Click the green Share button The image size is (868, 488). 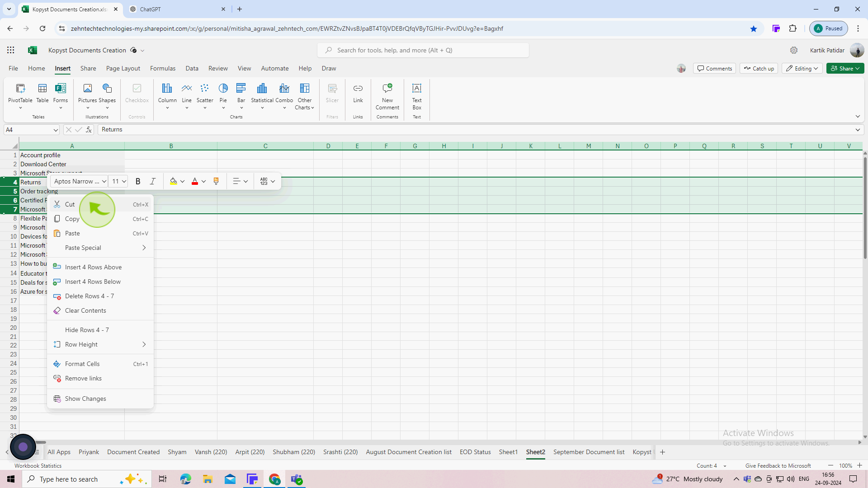(x=845, y=69)
